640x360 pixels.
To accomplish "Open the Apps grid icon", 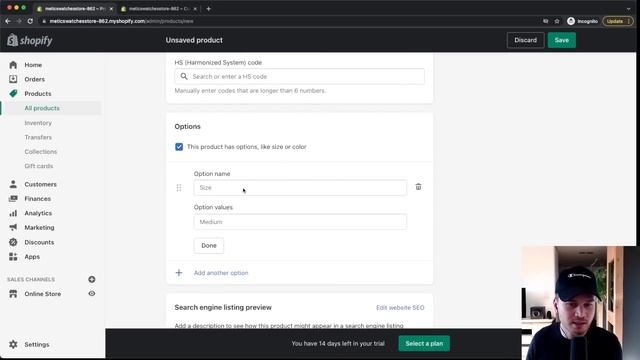I will tap(13, 256).
